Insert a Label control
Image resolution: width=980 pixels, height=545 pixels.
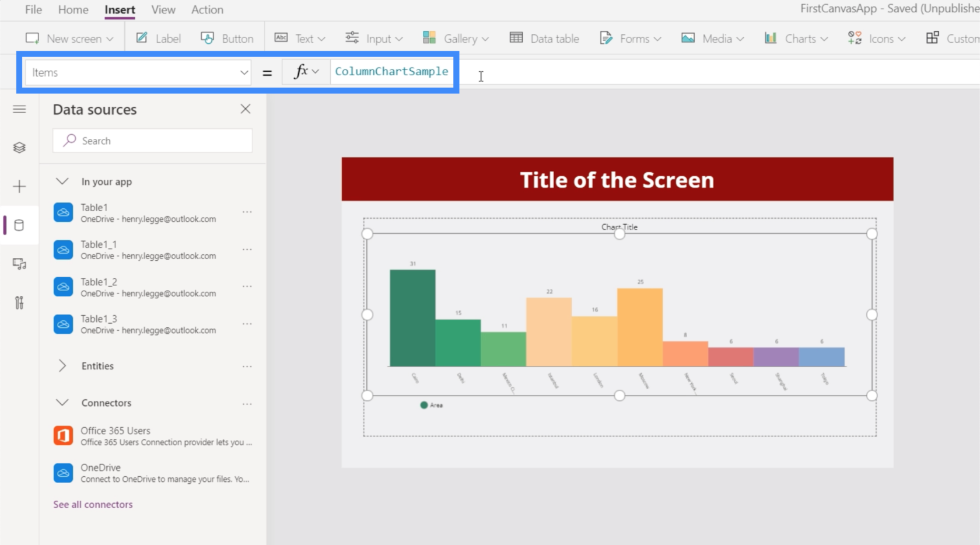[159, 39]
